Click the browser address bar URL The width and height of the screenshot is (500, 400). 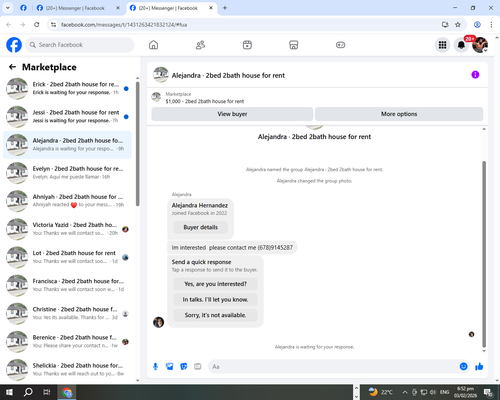[124, 25]
